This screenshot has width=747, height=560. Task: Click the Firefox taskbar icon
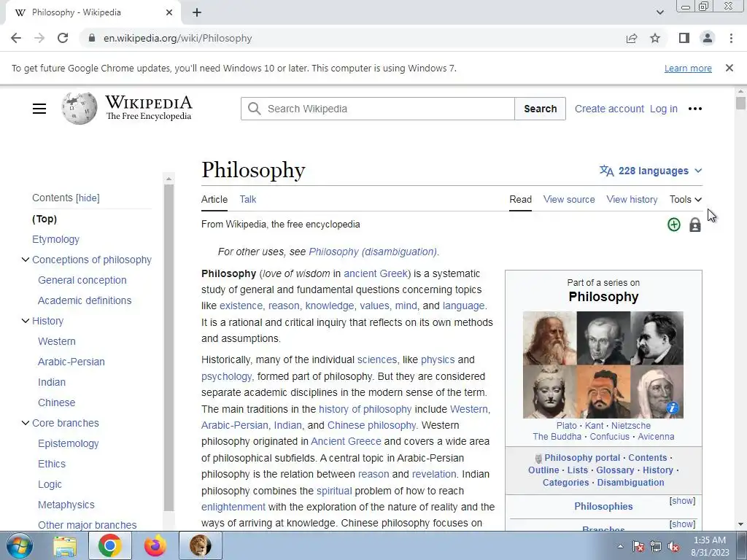(155, 545)
